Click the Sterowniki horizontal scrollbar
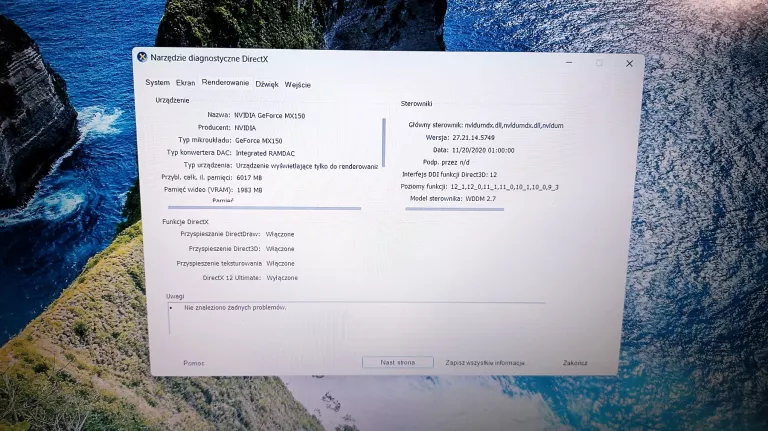The image size is (768, 431). coord(455,209)
